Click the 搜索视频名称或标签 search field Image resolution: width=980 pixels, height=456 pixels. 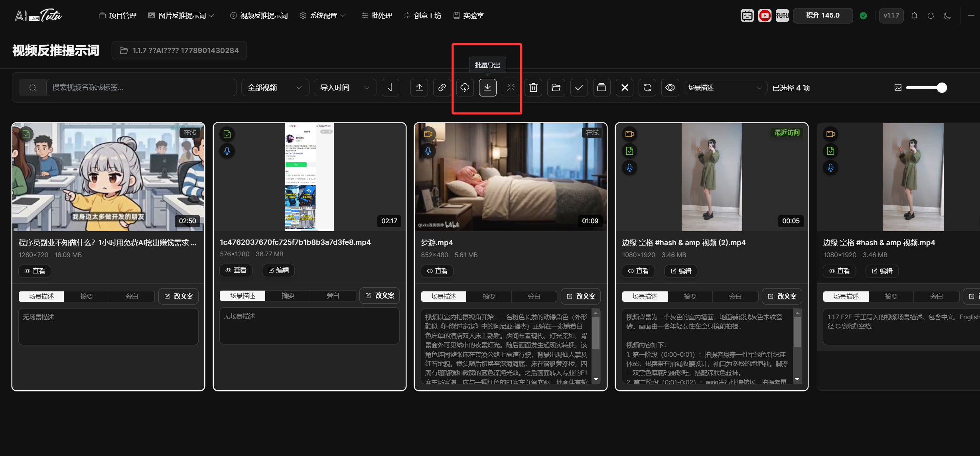coord(142,88)
